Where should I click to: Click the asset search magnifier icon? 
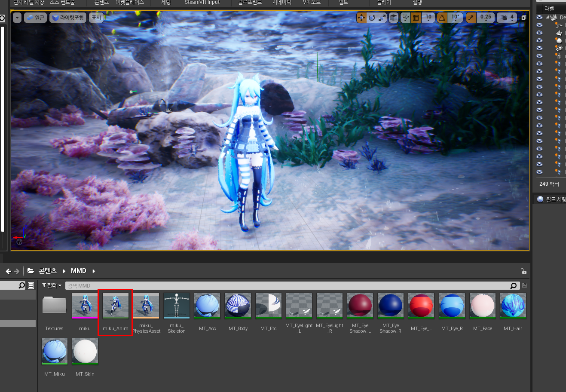tap(514, 285)
